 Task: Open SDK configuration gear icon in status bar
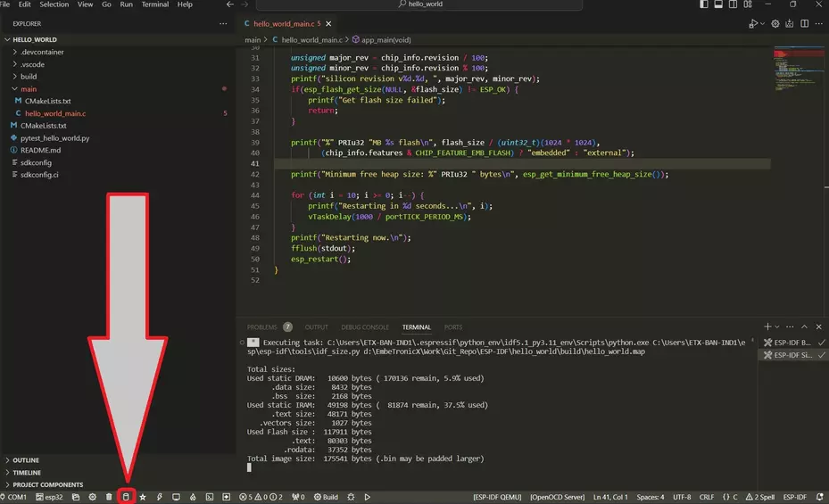(93, 497)
